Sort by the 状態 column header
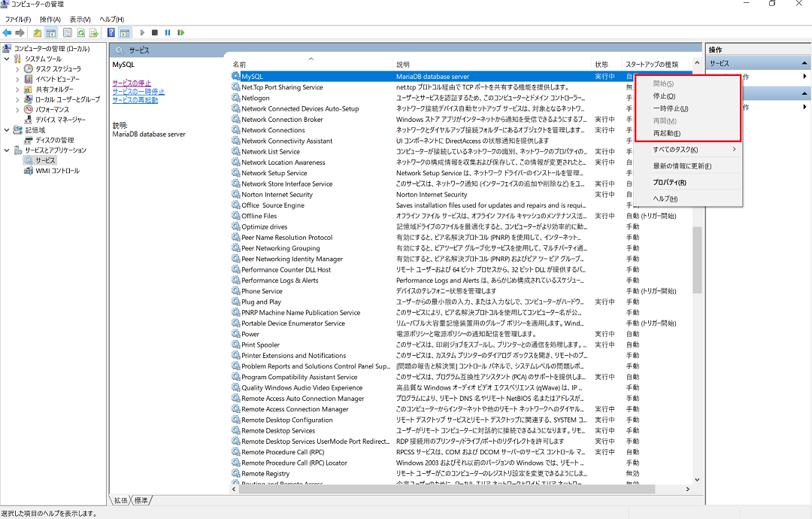 coord(607,64)
